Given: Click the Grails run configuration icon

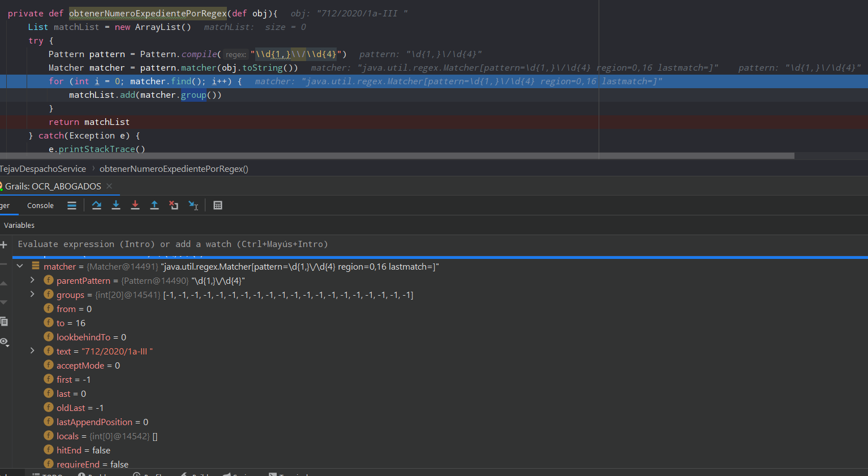Looking at the screenshot, I should (x=1, y=186).
